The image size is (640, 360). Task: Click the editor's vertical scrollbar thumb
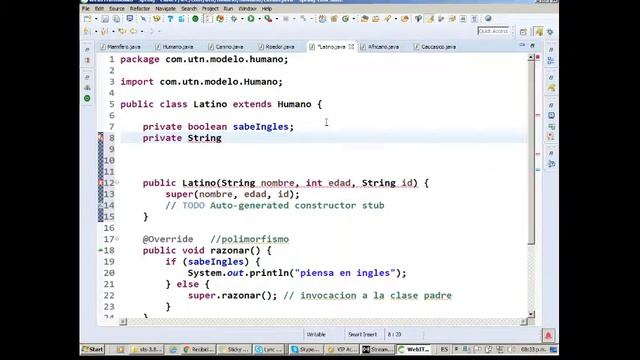[531, 153]
